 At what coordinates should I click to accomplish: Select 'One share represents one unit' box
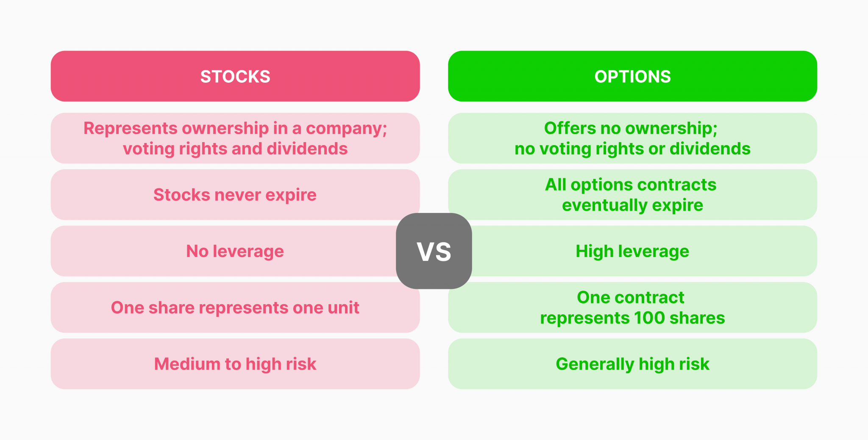235,308
